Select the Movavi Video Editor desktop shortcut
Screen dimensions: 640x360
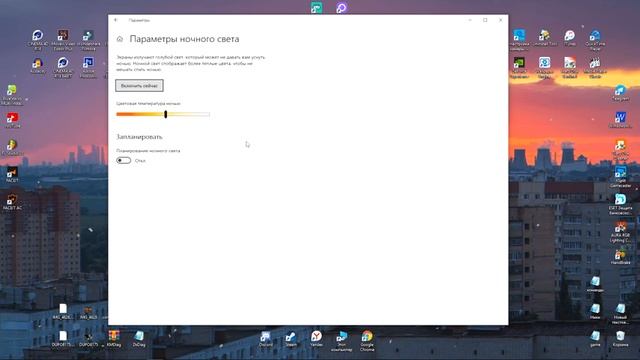(63, 40)
